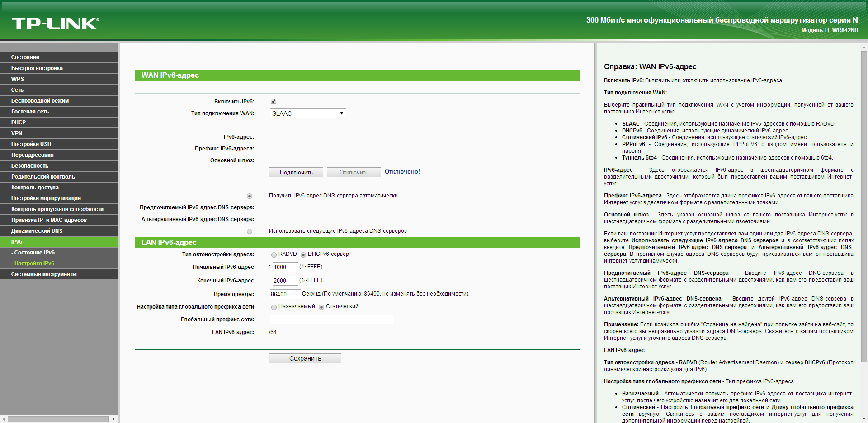Screen dimensions: 868x423
Task: Choose DHCPv6-сервер autoconfiguration type
Action: pos(303,255)
